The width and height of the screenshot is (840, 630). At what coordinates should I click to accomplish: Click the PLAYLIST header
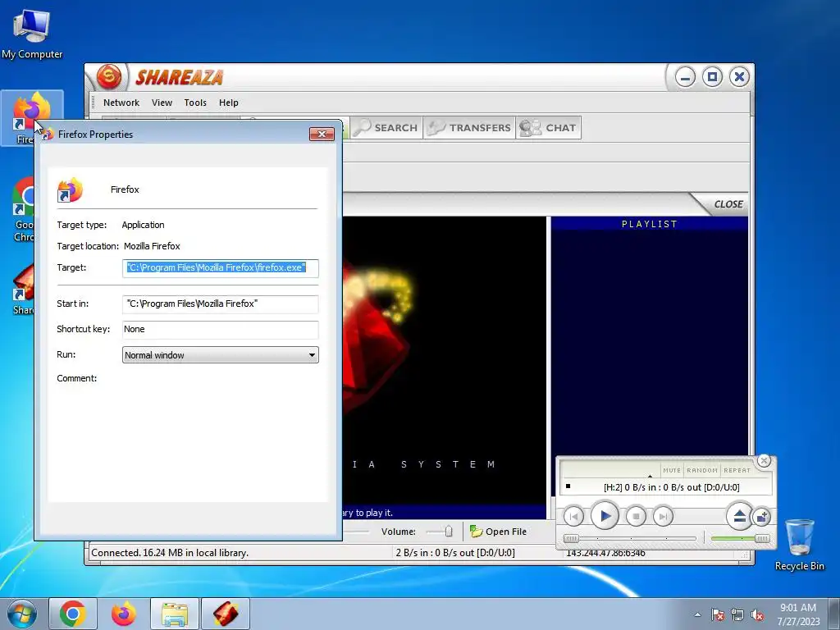click(x=650, y=224)
